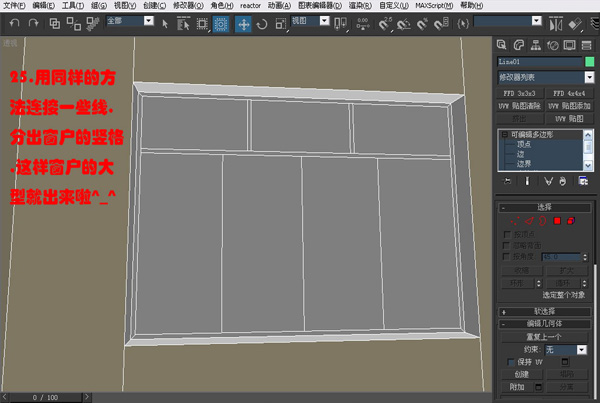Switch to the Modify panel tab
600x403 pixels.
[x=518, y=45]
